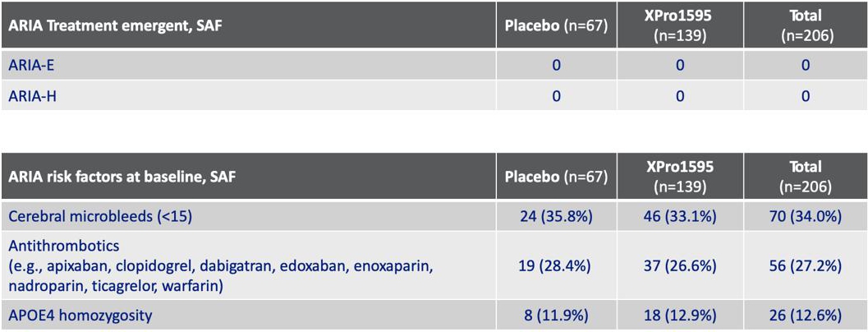Viewport: 868px width, 332px height.
Task: Select the Total header in the treatment emergent table
Action: 805,25
